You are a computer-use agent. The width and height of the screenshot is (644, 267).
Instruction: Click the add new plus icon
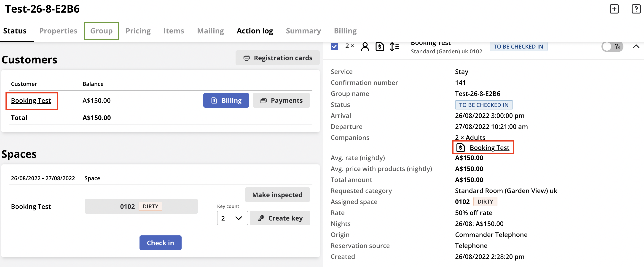coord(614,9)
